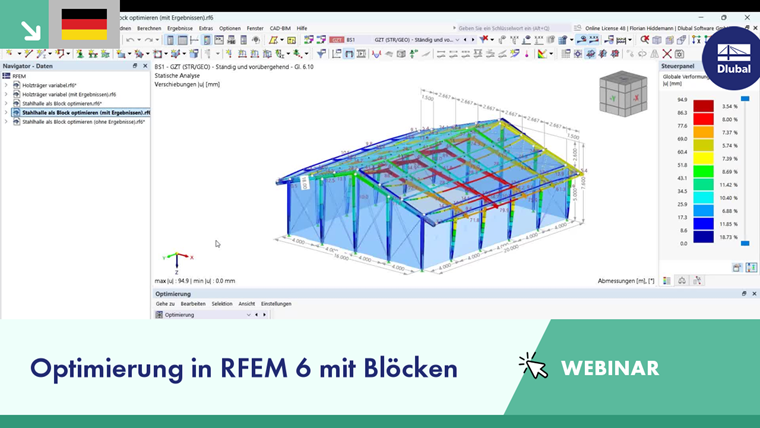The width and height of the screenshot is (760, 428).
Task: Click the RFEM root icon in Navigator
Action: tap(6, 76)
